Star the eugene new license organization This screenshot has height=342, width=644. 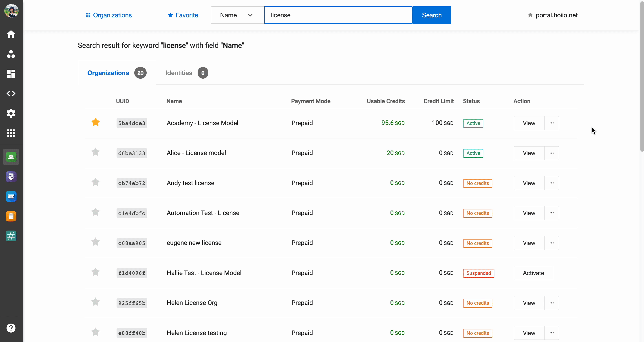pos(95,242)
